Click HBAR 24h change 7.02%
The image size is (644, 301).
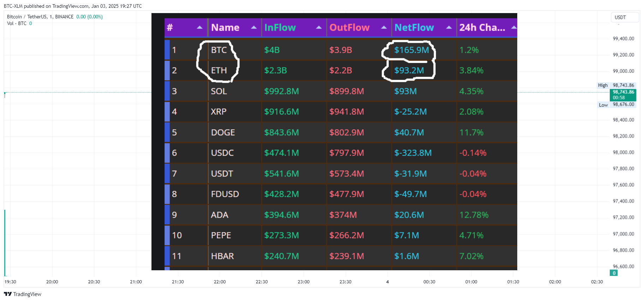point(471,256)
